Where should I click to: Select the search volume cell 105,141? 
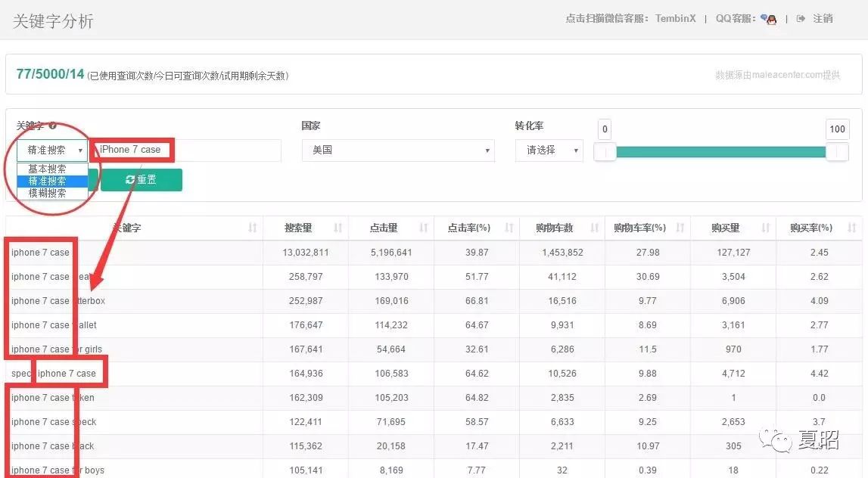click(306, 470)
